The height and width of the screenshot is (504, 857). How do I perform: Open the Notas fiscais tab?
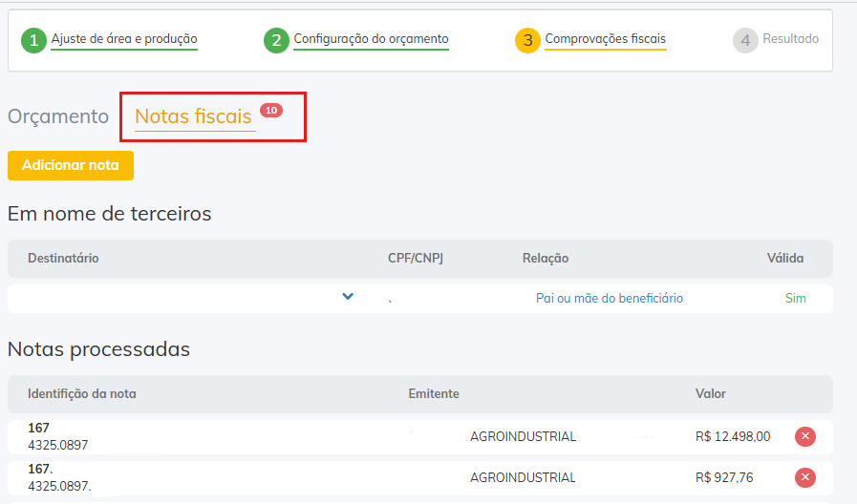pyautogui.click(x=193, y=116)
